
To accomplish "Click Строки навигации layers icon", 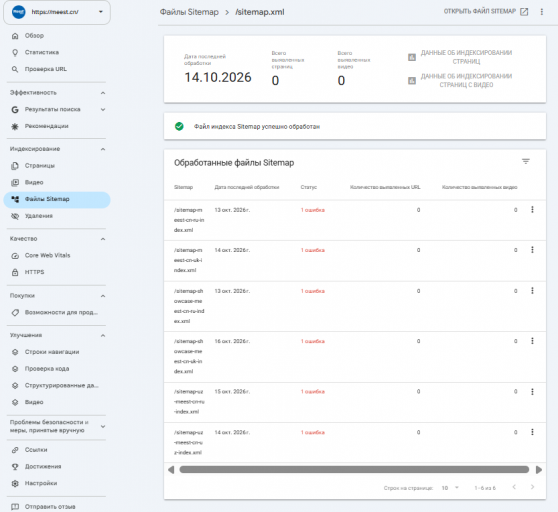I will point(15,352).
